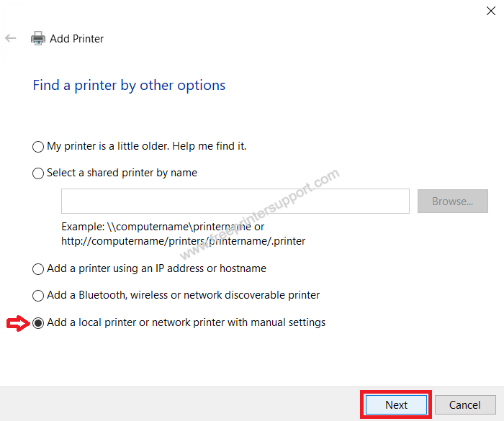Click the 'Find a printer by other options' heading
The width and height of the screenshot is (504, 421).
pos(129,86)
